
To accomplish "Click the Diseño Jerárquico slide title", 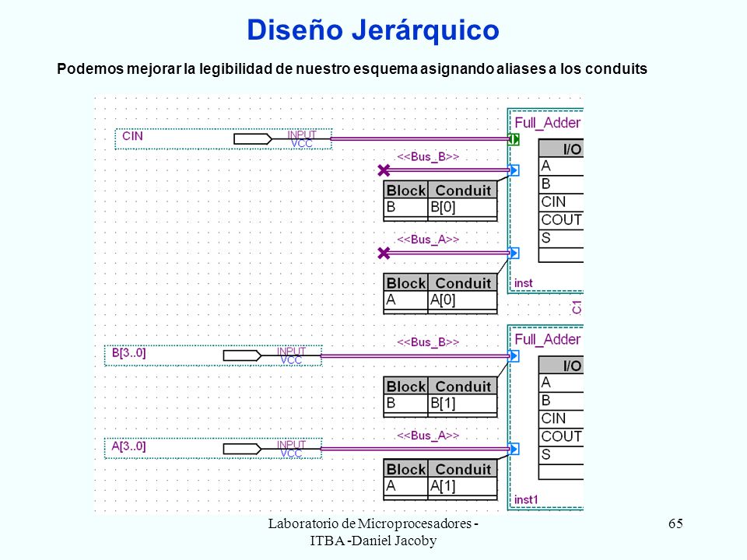I will (x=373, y=30).
